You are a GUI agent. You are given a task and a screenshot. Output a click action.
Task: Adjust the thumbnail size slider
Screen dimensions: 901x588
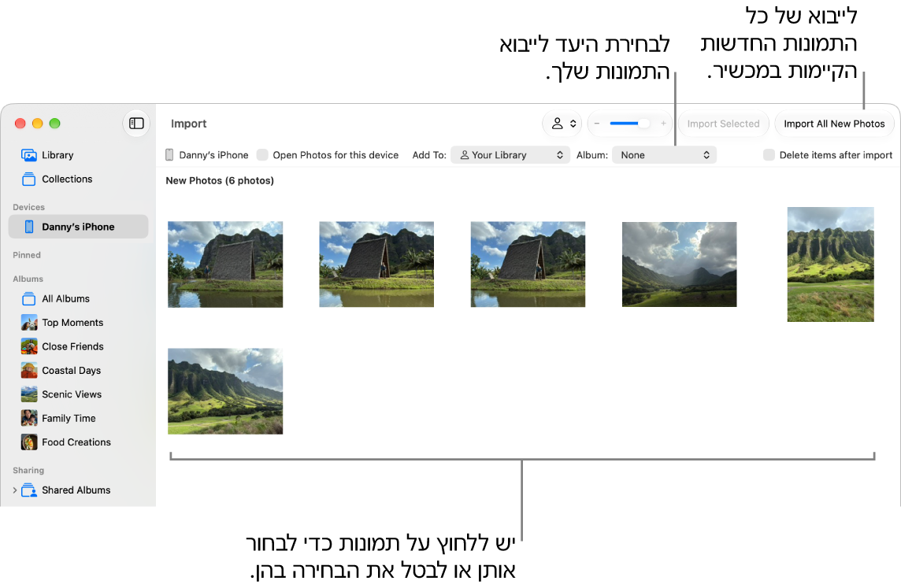(630, 124)
